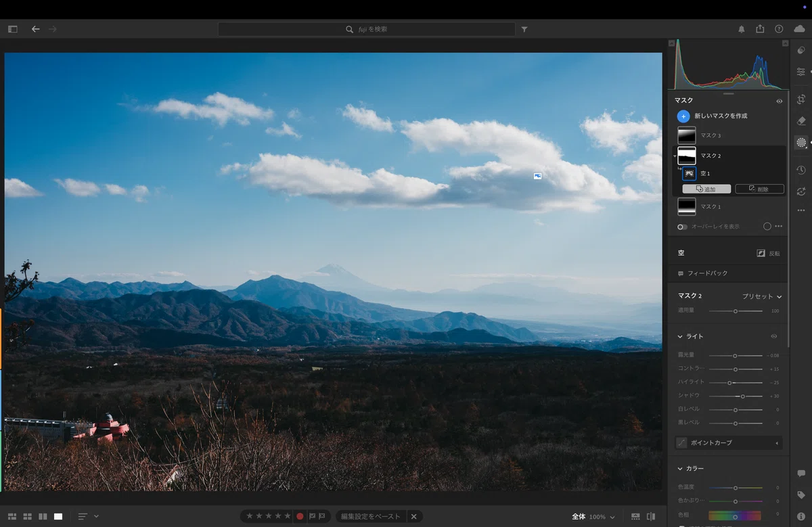Open the keywords tag icon

801,495
